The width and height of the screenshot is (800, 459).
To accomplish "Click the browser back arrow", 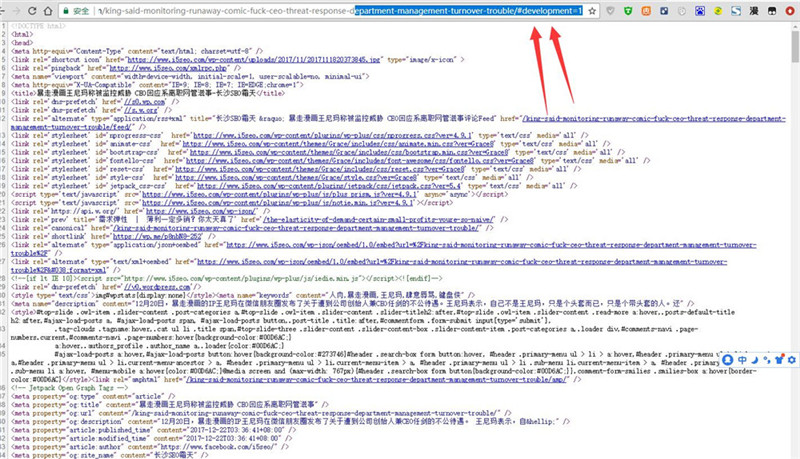I will 3,11.
